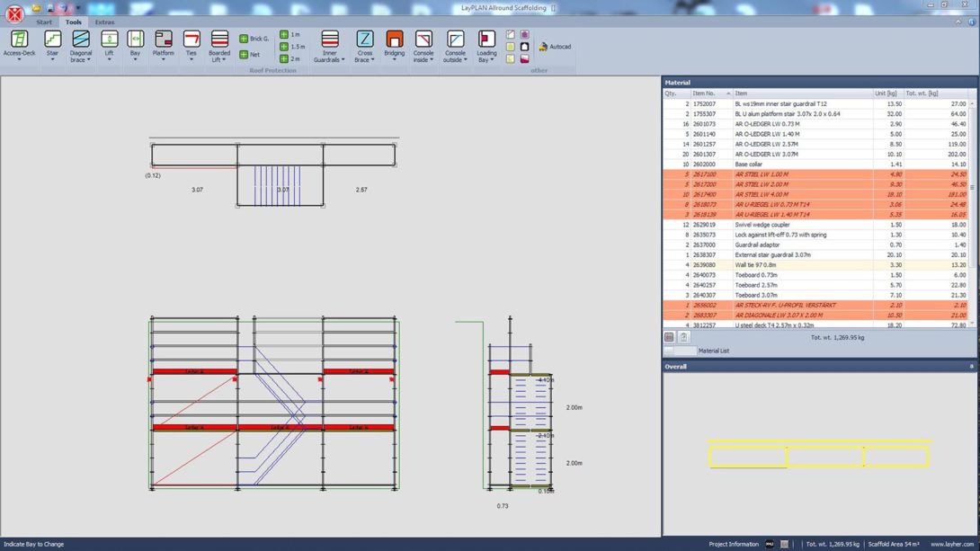Add Net roof protection
Image resolution: width=980 pixels, height=551 pixels.
click(249, 54)
